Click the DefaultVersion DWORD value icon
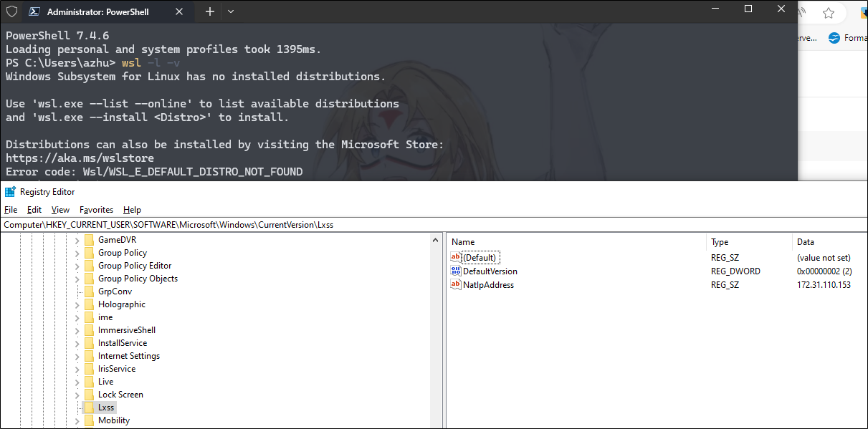The height and width of the screenshot is (429, 868). 456,271
